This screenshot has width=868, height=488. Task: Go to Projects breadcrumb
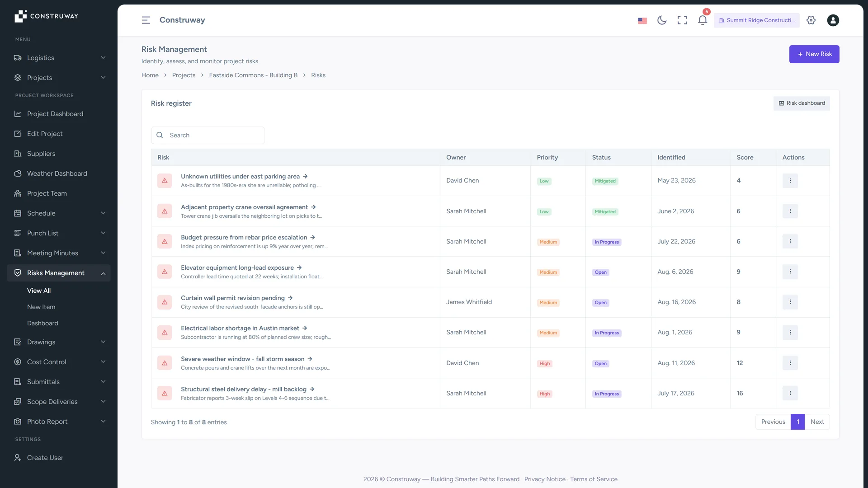point(184,75)
